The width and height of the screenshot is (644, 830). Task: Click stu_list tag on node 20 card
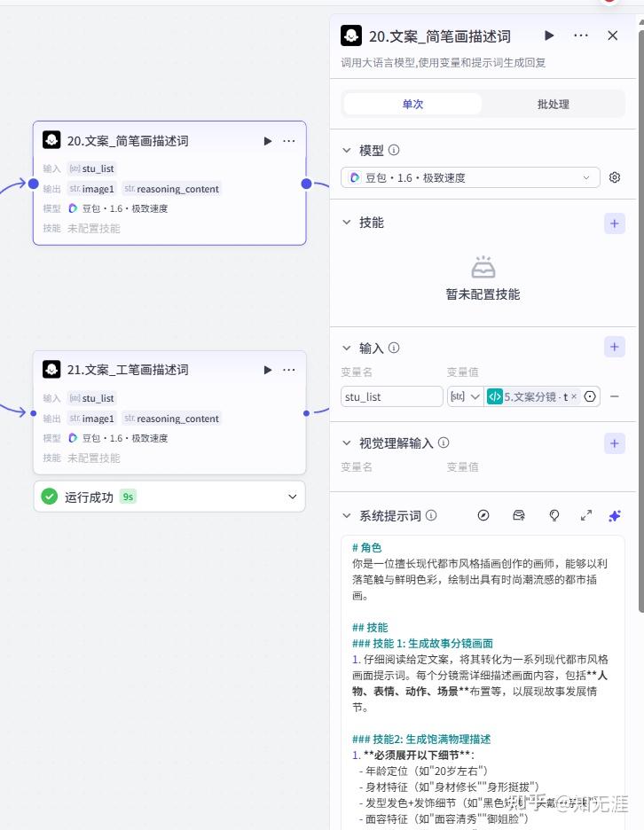point(91,168)
